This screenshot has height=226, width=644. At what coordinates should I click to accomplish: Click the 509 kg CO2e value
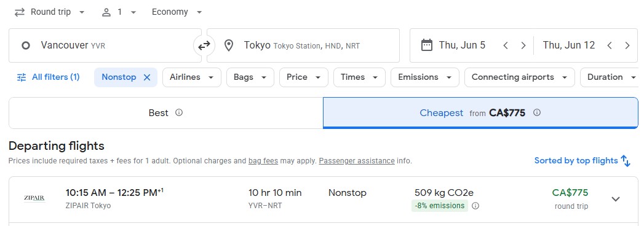pos(444,192)
